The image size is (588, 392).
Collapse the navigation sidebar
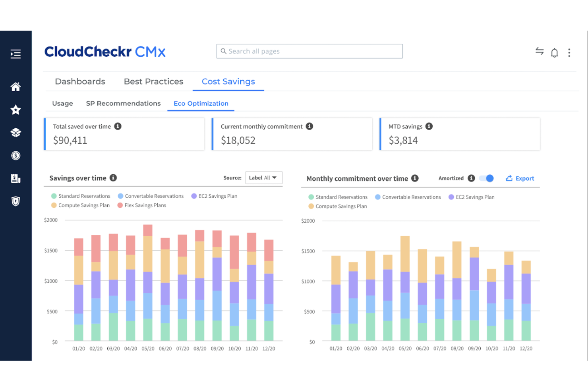(x=15, y=54)
